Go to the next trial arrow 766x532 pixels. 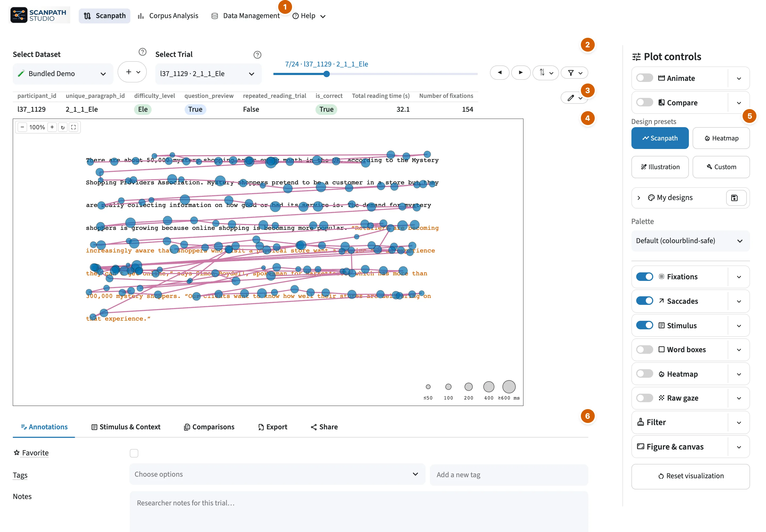521,72
